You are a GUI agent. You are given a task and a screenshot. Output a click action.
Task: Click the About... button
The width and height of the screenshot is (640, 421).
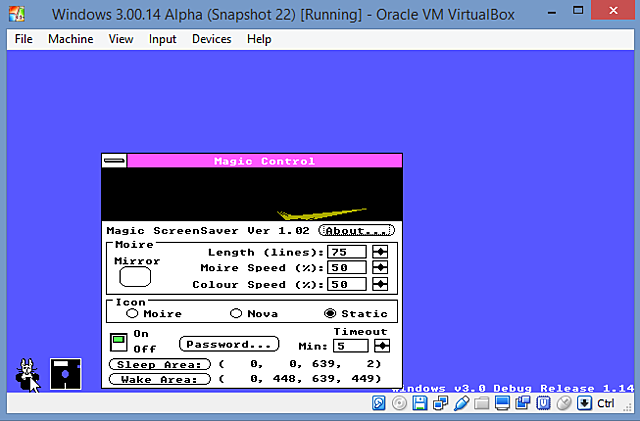click(356, 230)
